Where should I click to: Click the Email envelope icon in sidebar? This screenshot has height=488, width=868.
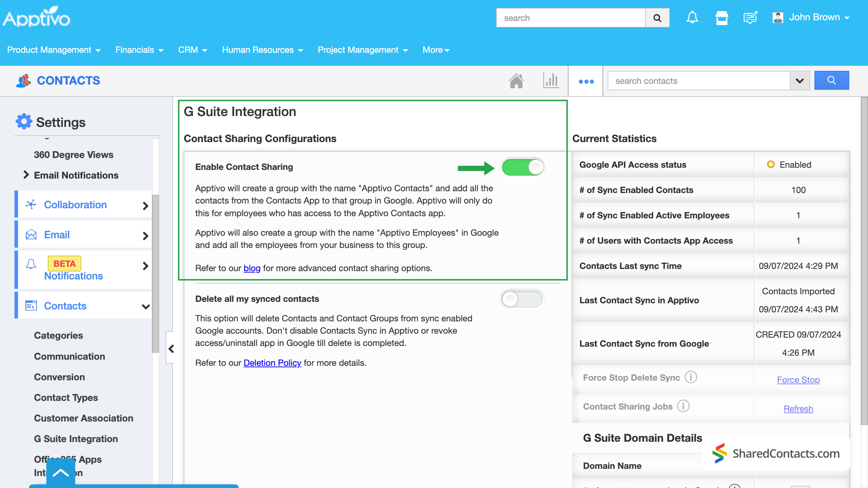pyautogui.click(x=31, y=235)
